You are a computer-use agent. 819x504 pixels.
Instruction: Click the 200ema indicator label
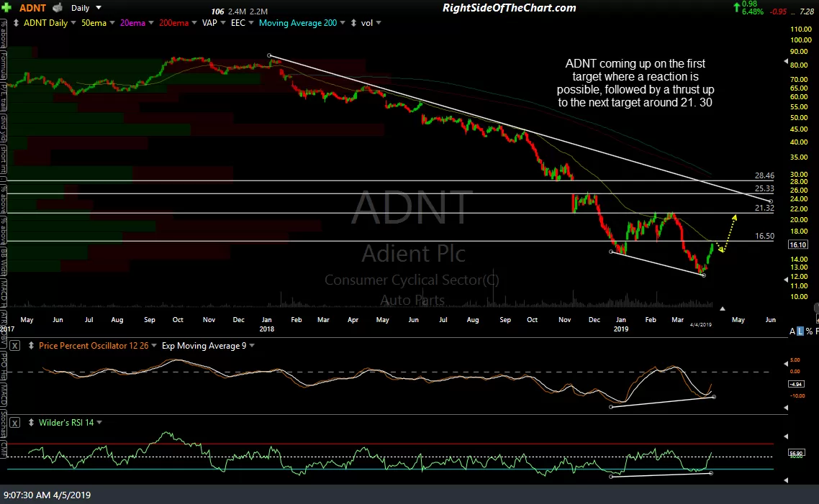(x=173, y=23)
